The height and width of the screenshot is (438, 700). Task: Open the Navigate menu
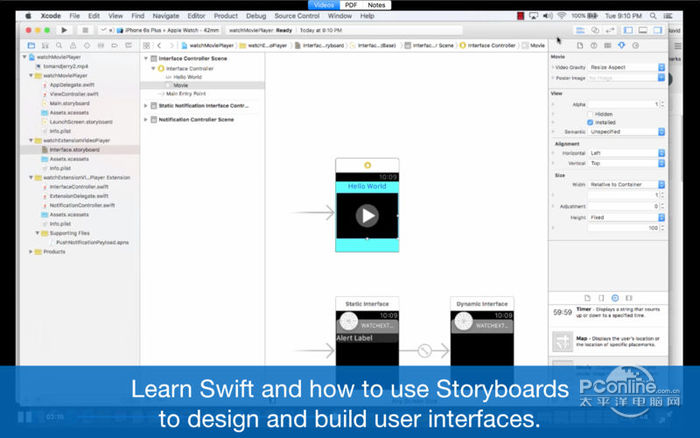coord(166,16)
